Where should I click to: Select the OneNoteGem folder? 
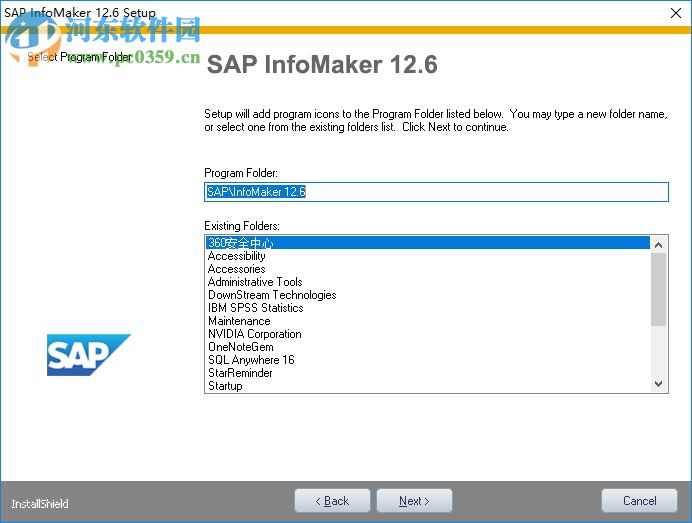tap(428, 347)
